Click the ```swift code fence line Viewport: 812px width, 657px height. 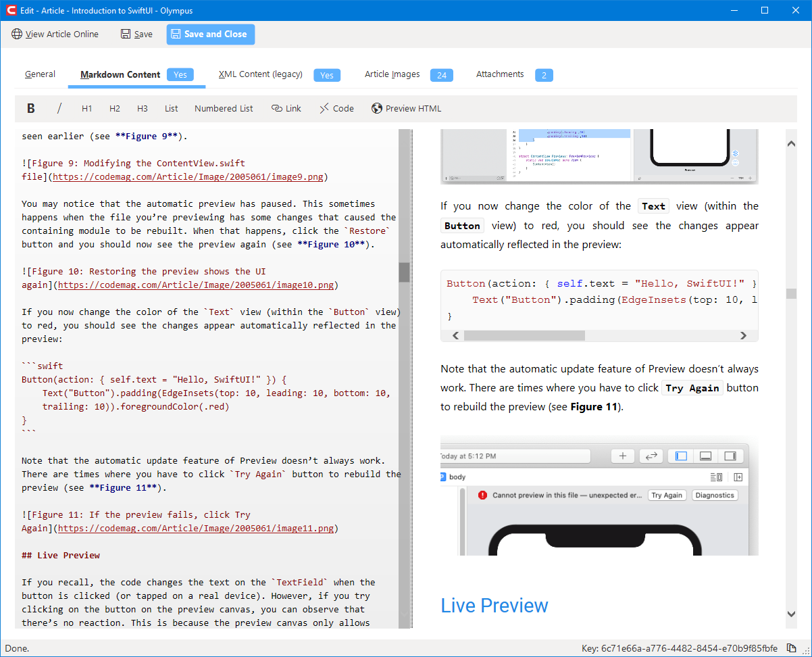[43, 366]
